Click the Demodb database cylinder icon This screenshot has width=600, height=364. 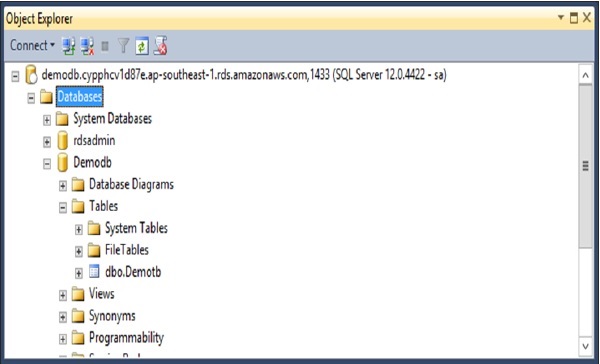62,163
